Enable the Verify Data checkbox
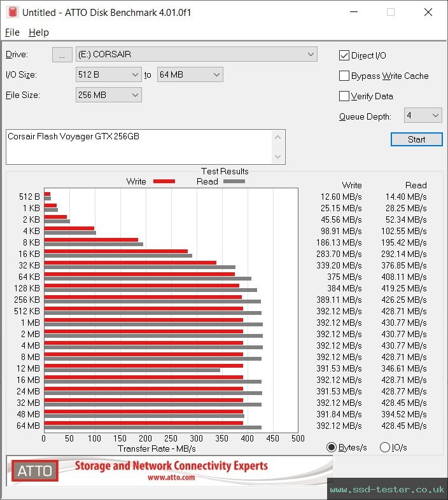448x500 pixels. [x=344, y=96]
